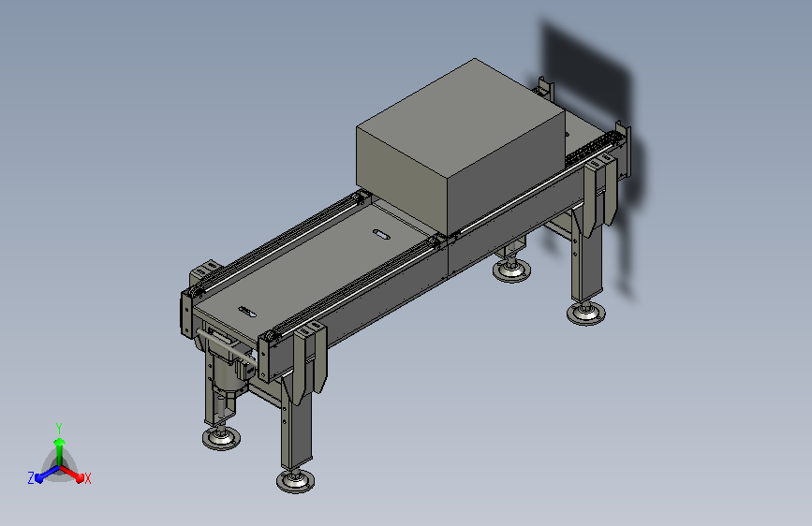Select the drive motor under the conveyor end
Image resolution: width=812 pixels, height=526 pixels.
click(x=227, y=373)
